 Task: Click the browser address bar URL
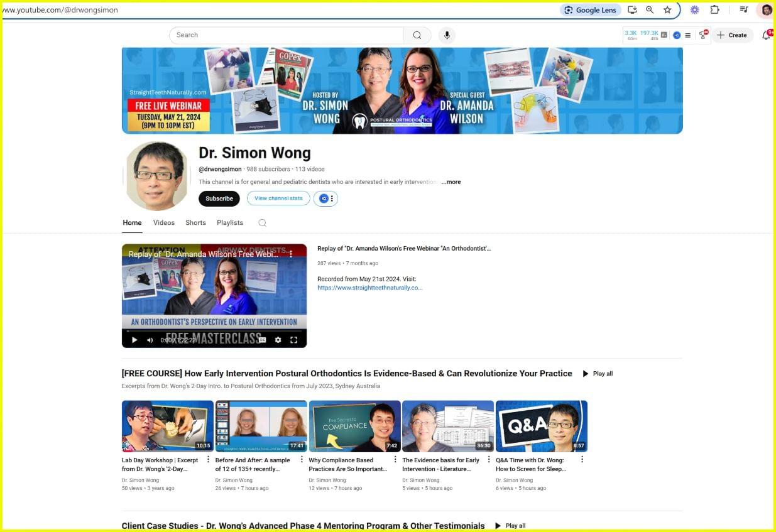[x=60, y=10]
